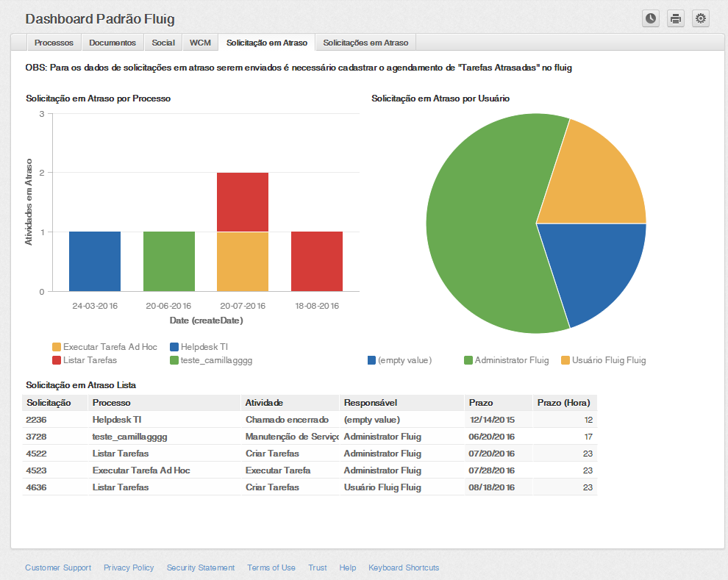Click the Executar Tarefa Ad Hoc legend swatch
The image size is (728, 580).
57,347
